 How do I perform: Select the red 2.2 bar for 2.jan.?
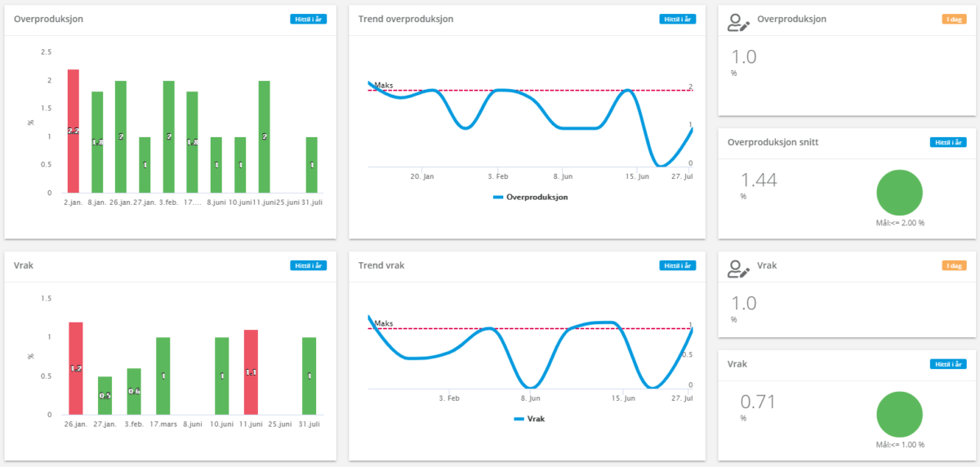[x=73, y=131]
